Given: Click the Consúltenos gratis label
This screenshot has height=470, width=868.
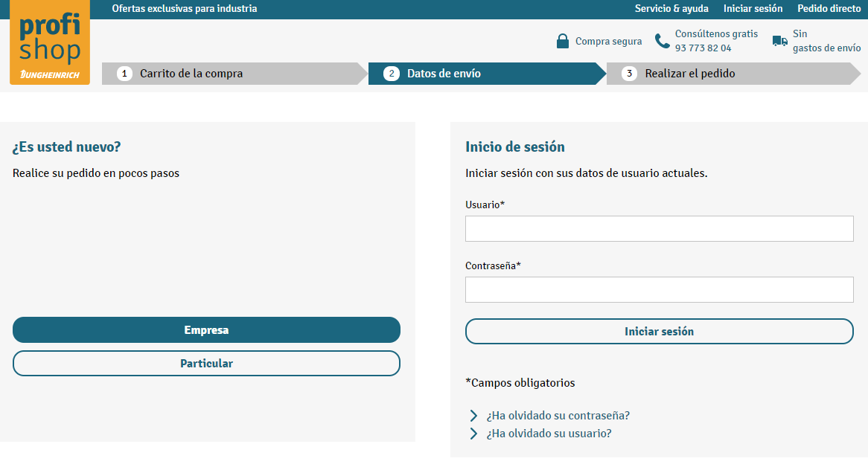Looking at the screenshot, I should coord(716,33).
